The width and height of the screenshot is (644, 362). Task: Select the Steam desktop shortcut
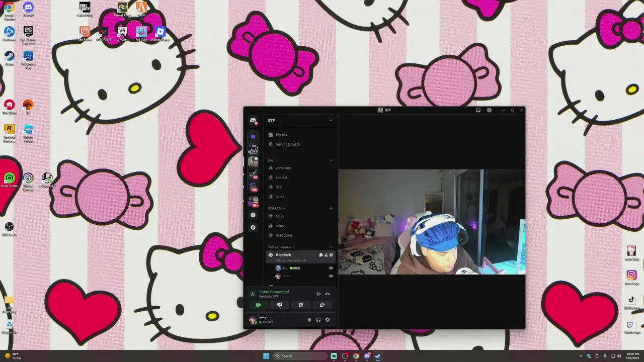point(9,58)
